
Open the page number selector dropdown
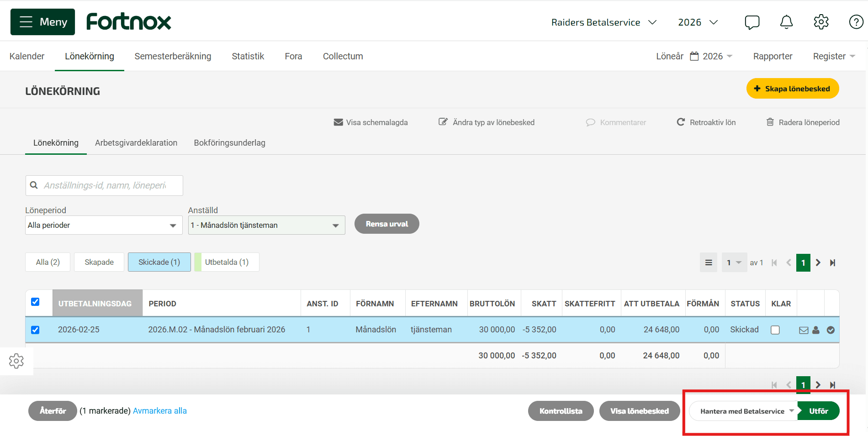tap(734, 263)
